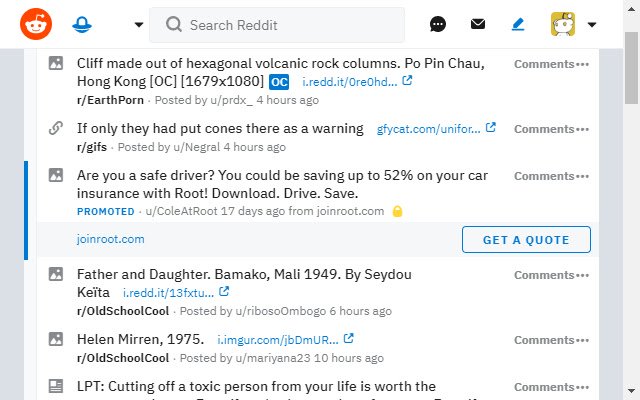The height and width of the screenshot is (400, 640).
Task: Click image icon beside Helen Mirren post
Action: click(56, 339)
